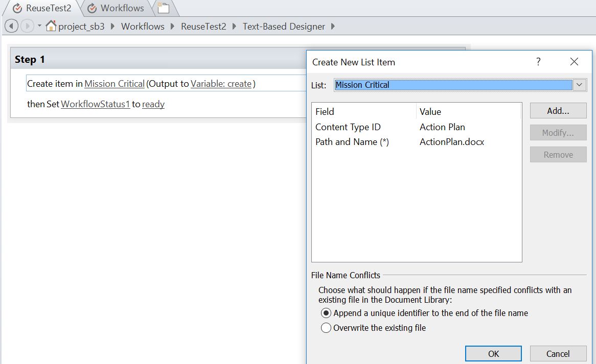The image size is (596, 364).
Task: Open the List dropdown arrow
Action: point(579,85)
